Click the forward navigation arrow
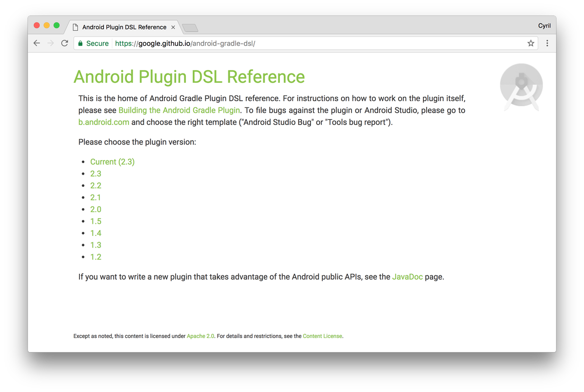This screenshot has width=584, height=392. coord(51,43)
